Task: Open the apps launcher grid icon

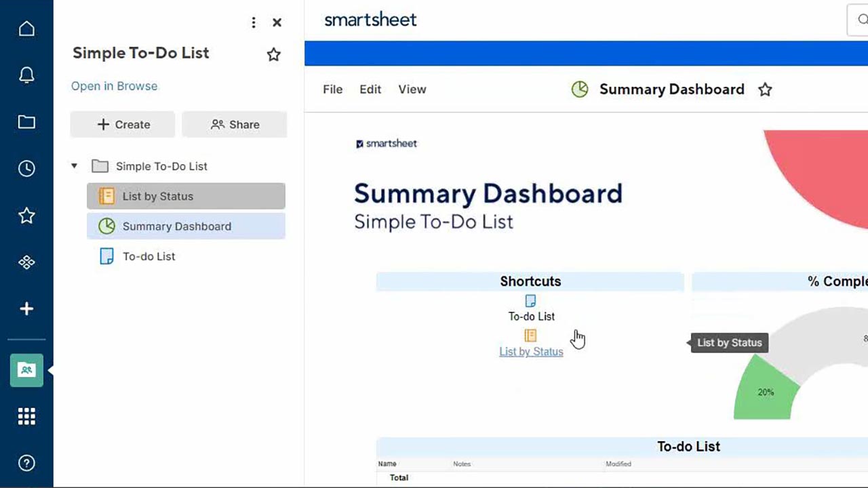Action: click(26, 416)
